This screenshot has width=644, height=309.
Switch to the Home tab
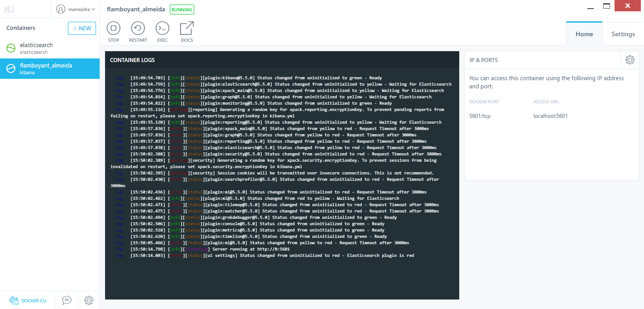[x=584, y=34]
